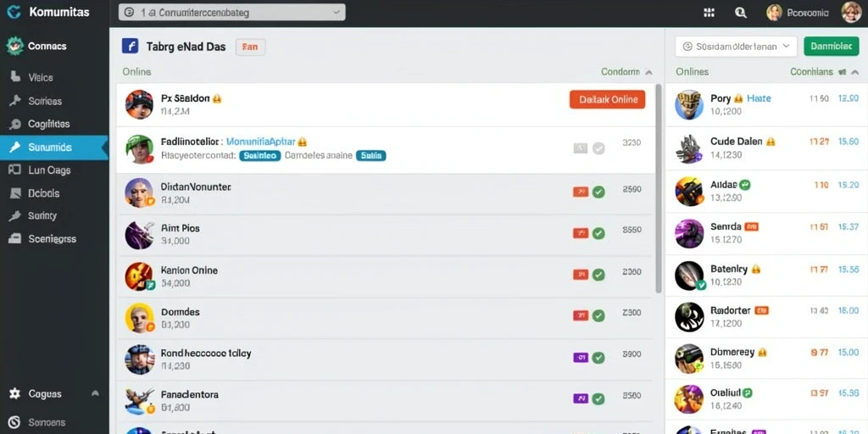Open Vislcs in the sidebar menu
The height and width of the screenshot is (434, 868).
coord(41,77)
